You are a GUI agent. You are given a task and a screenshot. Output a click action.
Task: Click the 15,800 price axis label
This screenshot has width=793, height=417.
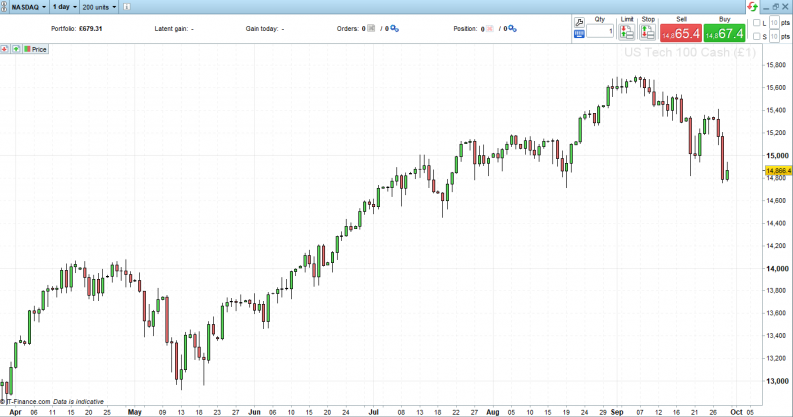[x=777, y=65]
